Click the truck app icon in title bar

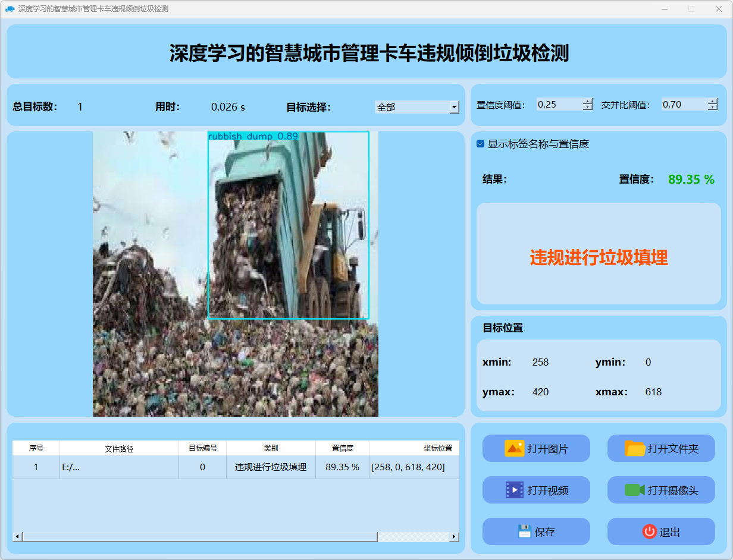click(x=10, y=9)
